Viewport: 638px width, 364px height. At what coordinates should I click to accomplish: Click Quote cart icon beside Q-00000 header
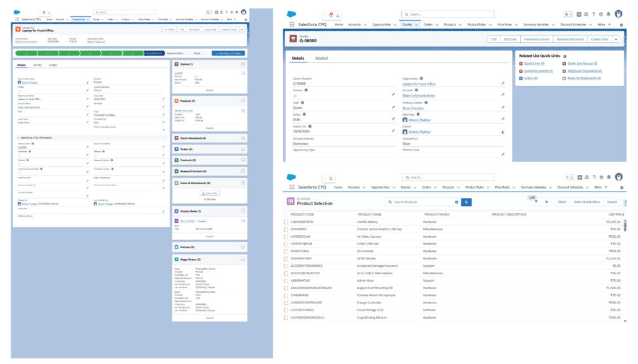(x=293, y=39)
